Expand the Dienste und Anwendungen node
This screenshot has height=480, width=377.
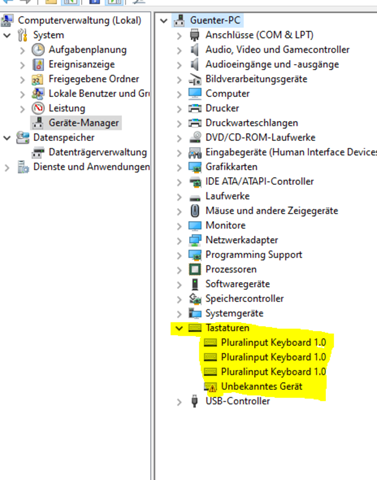click(x=7, y=167)
